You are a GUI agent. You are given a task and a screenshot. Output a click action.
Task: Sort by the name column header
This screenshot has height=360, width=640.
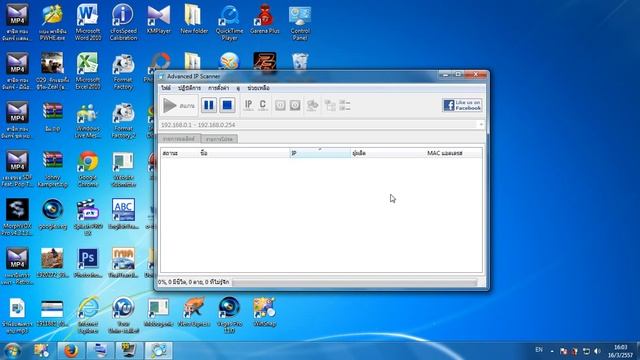point(244,153)
